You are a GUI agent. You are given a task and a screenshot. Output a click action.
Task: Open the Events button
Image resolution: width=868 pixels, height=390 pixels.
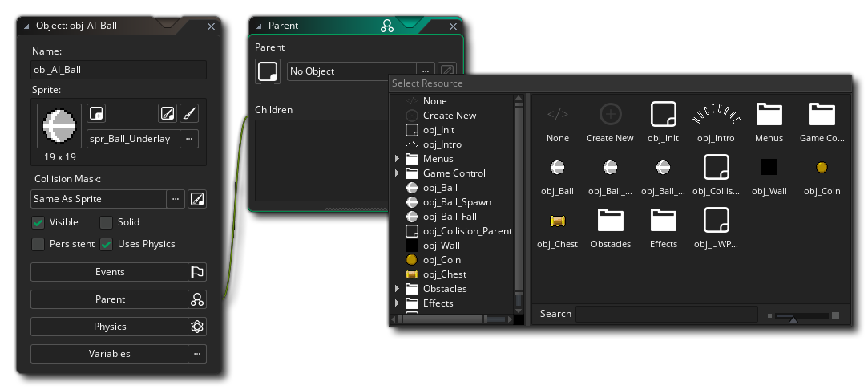(x=110, y=272)
